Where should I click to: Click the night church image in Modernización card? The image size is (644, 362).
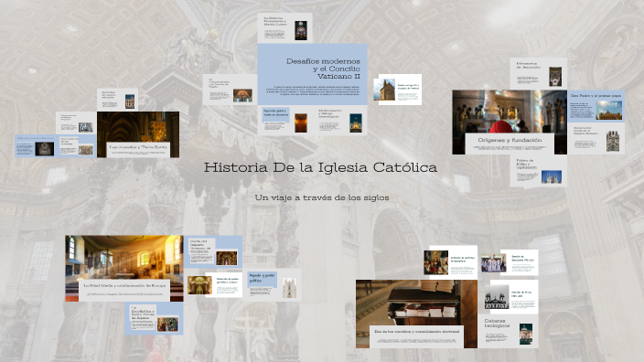click(x=356, y=123)
